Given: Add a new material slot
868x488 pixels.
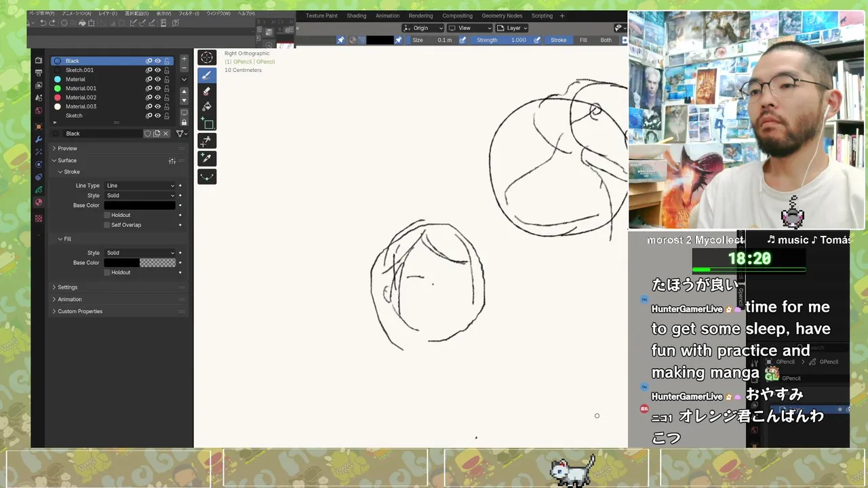Looking at the screenshot, I should (184, 59).
